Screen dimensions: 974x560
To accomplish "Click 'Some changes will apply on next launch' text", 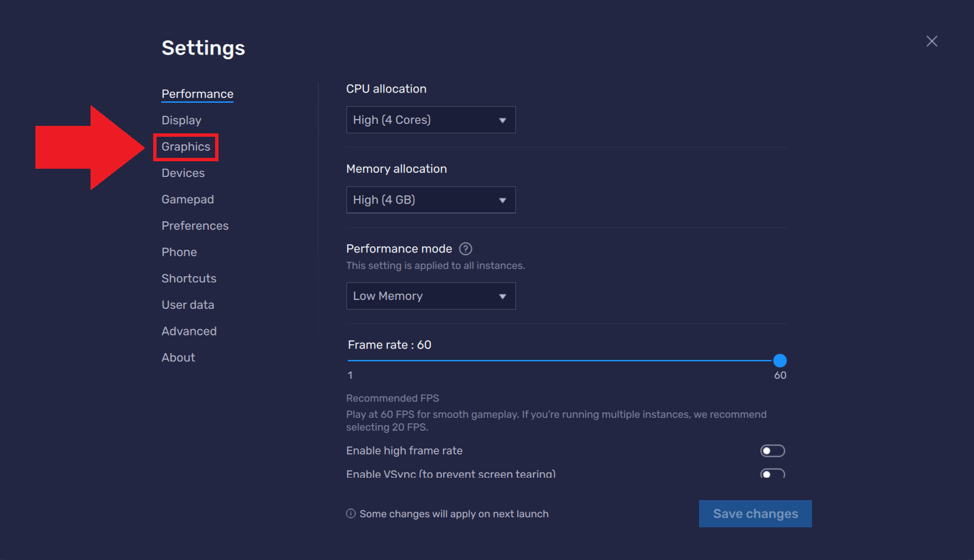I will (x=454, y=514).
